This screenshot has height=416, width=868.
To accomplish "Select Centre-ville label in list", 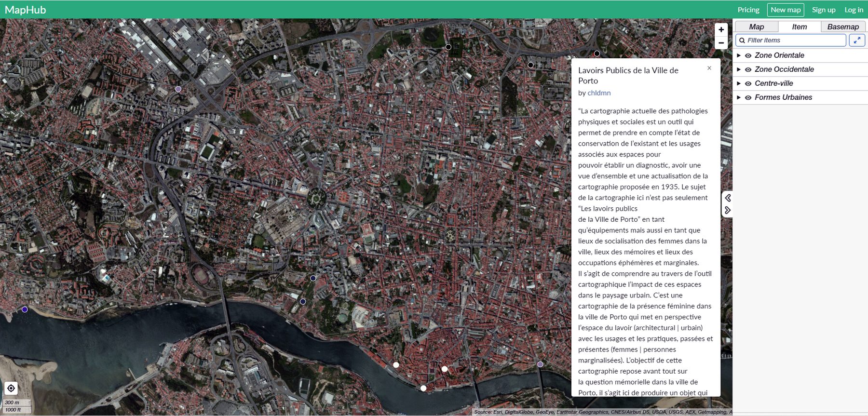I will click(773, 83).
